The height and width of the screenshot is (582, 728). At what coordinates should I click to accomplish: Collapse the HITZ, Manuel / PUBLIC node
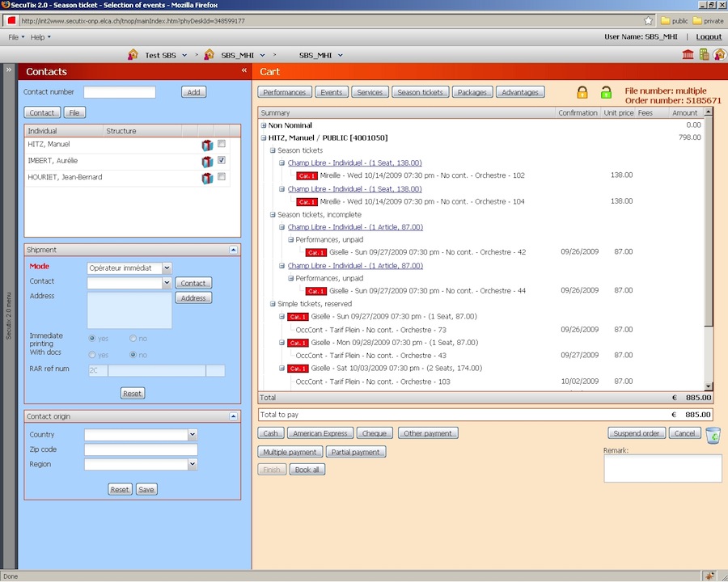pos(263,138)
